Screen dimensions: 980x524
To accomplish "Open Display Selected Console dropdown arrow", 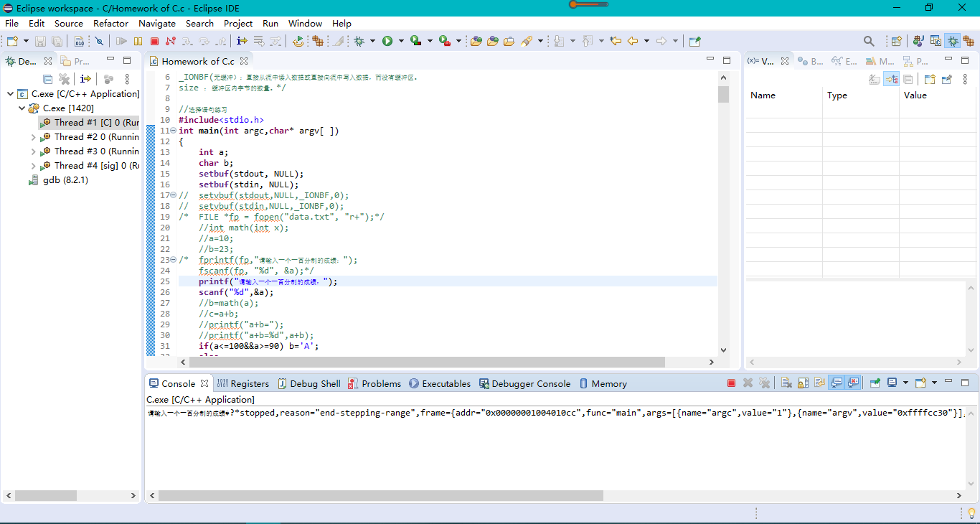I will [905, 383].
